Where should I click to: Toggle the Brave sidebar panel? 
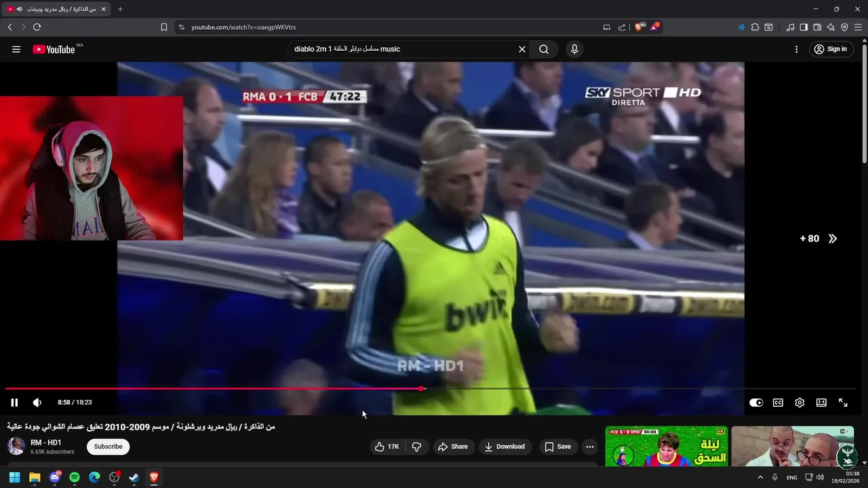pyautogui.click(x=804, y=27)
